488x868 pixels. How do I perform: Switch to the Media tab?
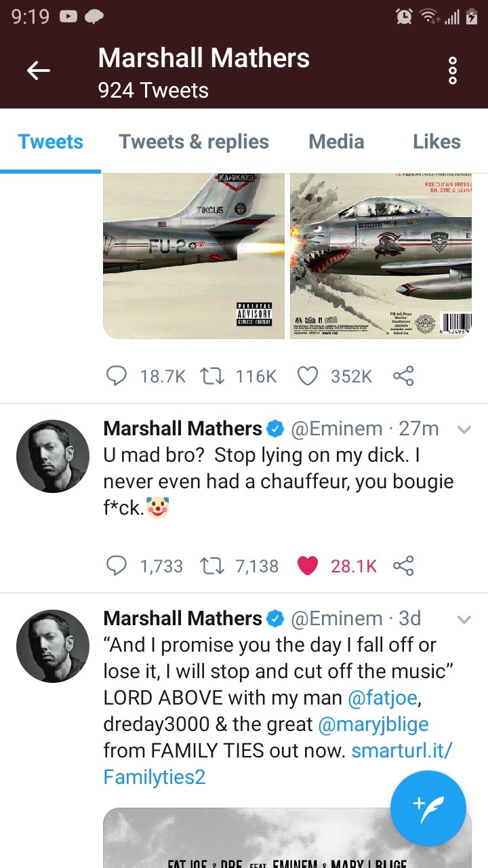pos(336,142)
